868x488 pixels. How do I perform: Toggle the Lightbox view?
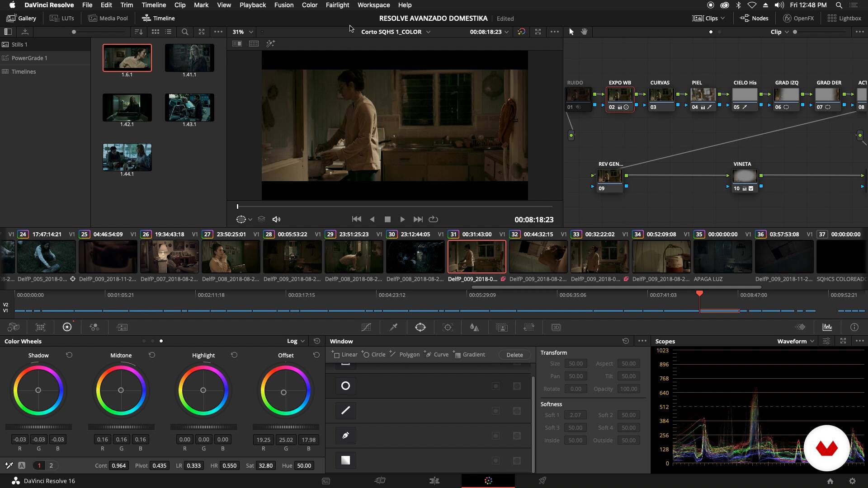click(x=844, y=18)
